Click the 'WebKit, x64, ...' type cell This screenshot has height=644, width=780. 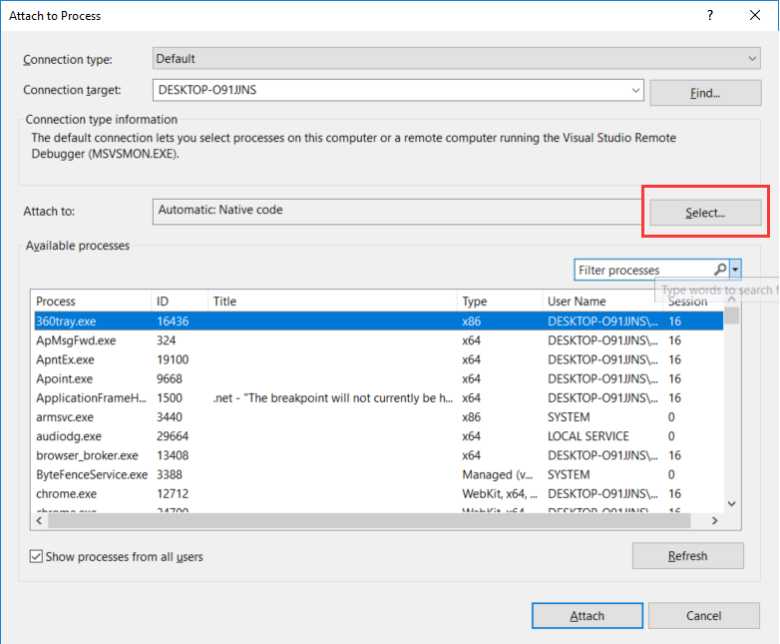(499, 494)
